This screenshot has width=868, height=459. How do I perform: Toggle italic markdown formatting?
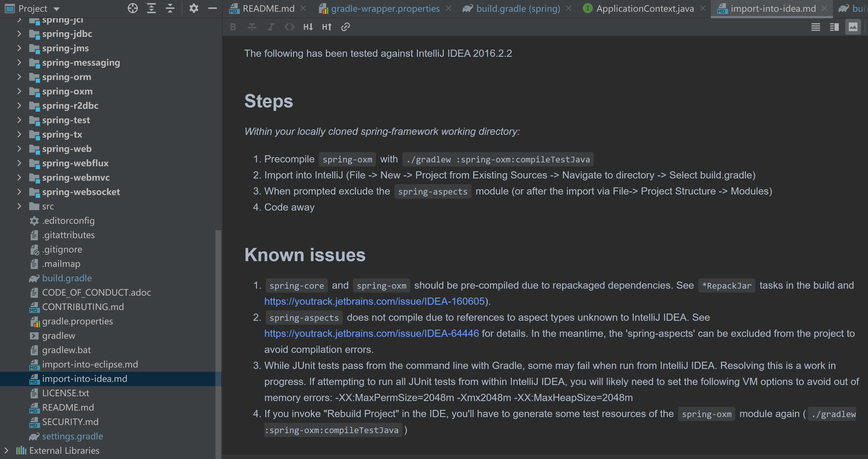coord(271,27)
